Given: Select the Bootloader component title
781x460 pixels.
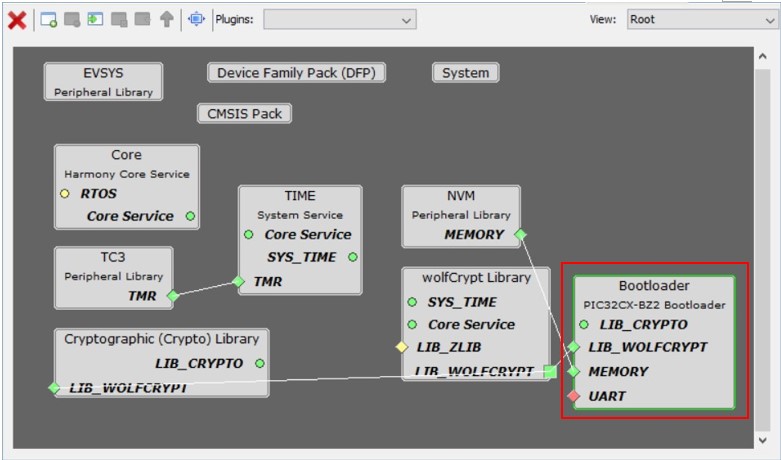Looking at the screenshot, I should tap(654, 286).
